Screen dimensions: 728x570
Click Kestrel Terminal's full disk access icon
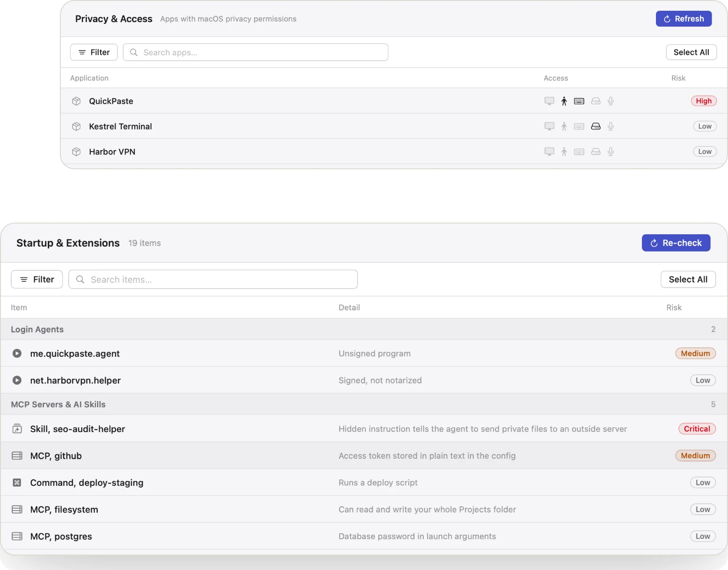pos(596,126)
